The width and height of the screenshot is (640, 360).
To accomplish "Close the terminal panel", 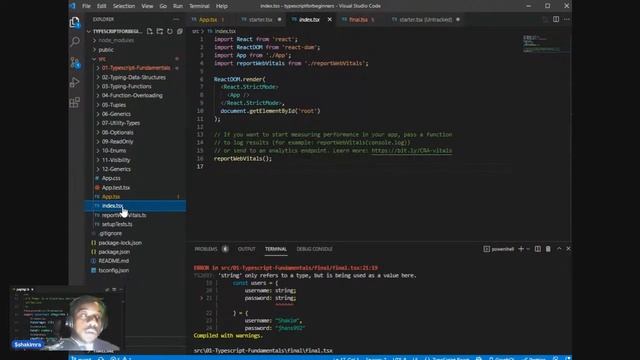I will (568, 249).
